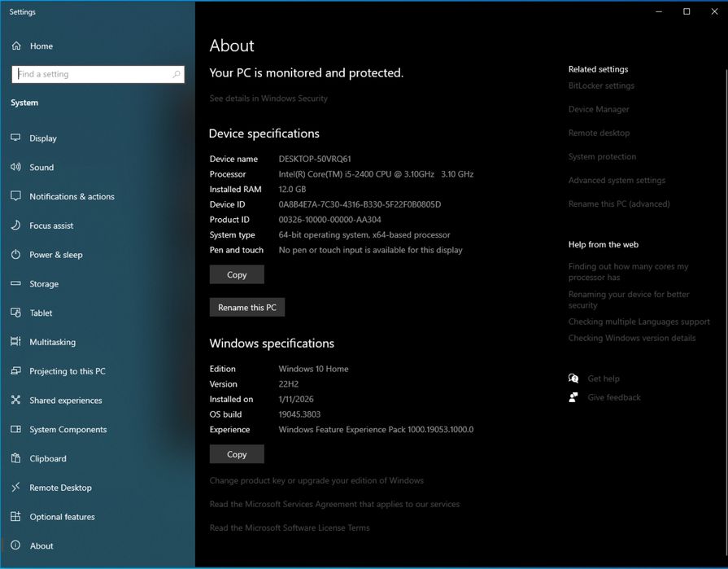The height and width of the screenshot is (569, 728).
Task: Select Shared experiences label
Action: click(66, 400)
